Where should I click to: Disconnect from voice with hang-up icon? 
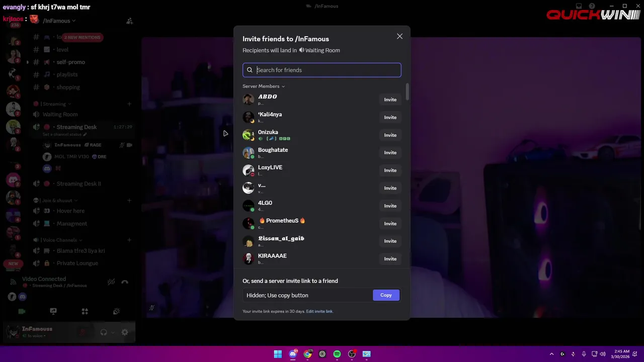coord(125,282)
